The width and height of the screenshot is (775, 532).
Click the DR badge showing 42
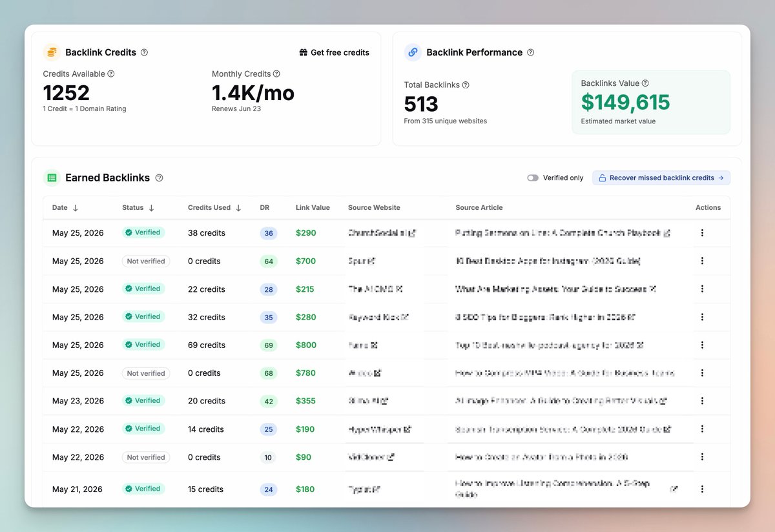269,402
